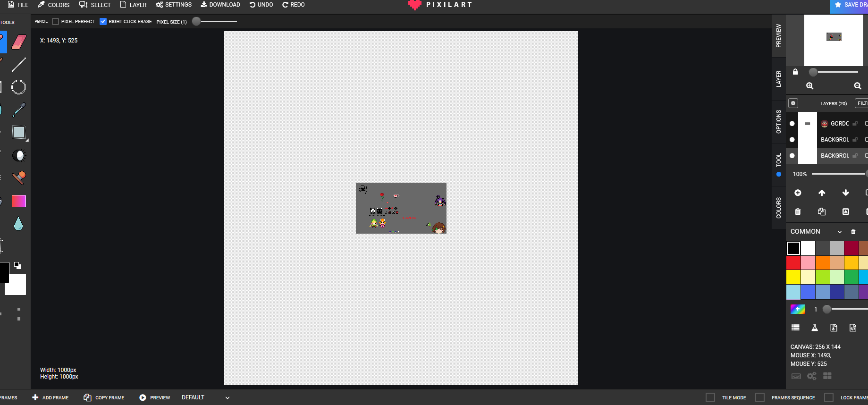Pick the red color swatch
The width and height of the screenshot is (868, 405).
coord(793,262)
